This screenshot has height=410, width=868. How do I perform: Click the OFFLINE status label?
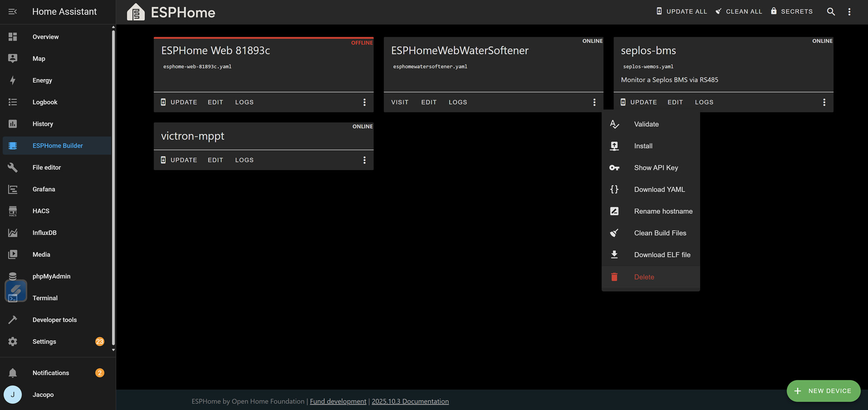click(362, 43)
